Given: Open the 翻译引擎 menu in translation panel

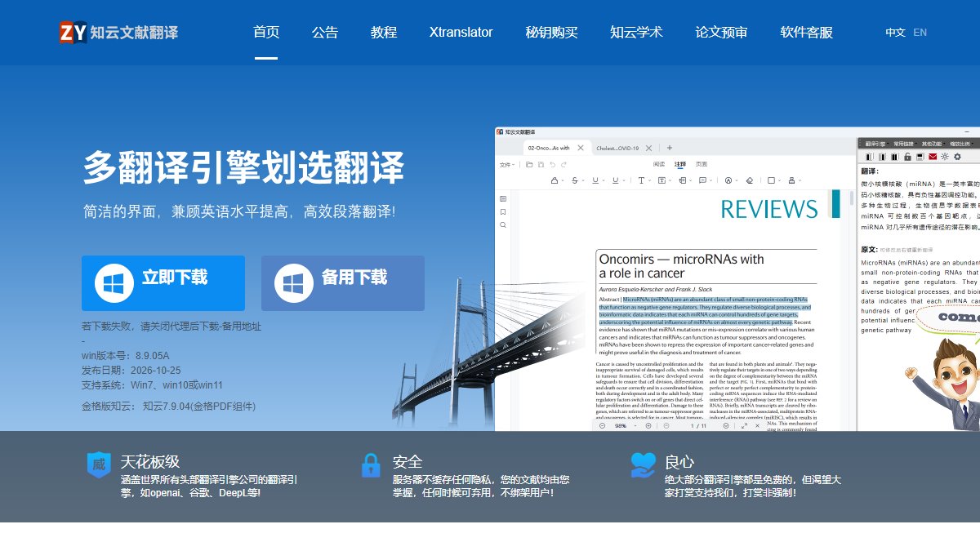Looking at the screenshot, I should [x=877, y=144].
